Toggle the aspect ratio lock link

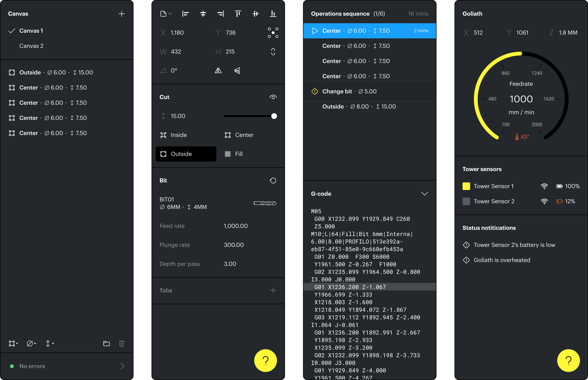tap(273, 52)
